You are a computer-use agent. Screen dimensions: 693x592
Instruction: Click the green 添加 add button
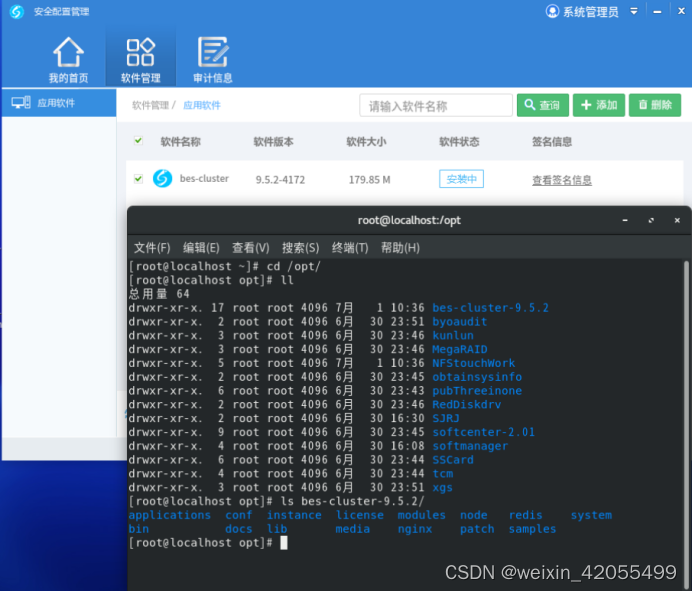(599, 105)
